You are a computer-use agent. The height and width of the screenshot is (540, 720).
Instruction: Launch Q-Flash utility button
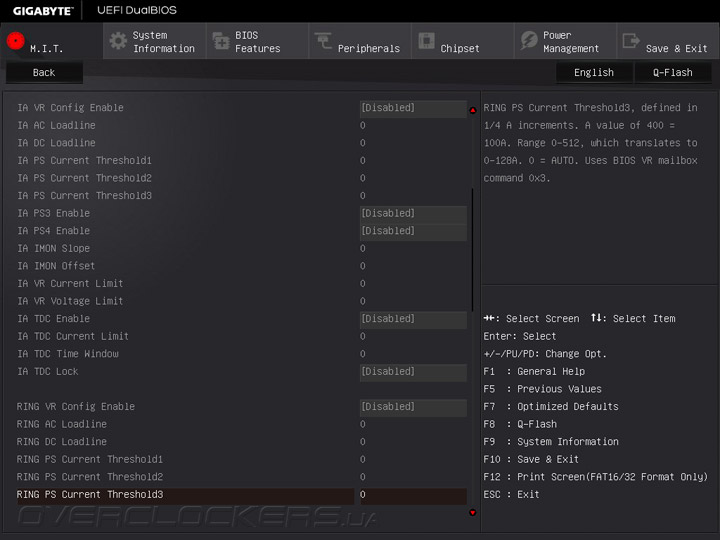(673, 73)
